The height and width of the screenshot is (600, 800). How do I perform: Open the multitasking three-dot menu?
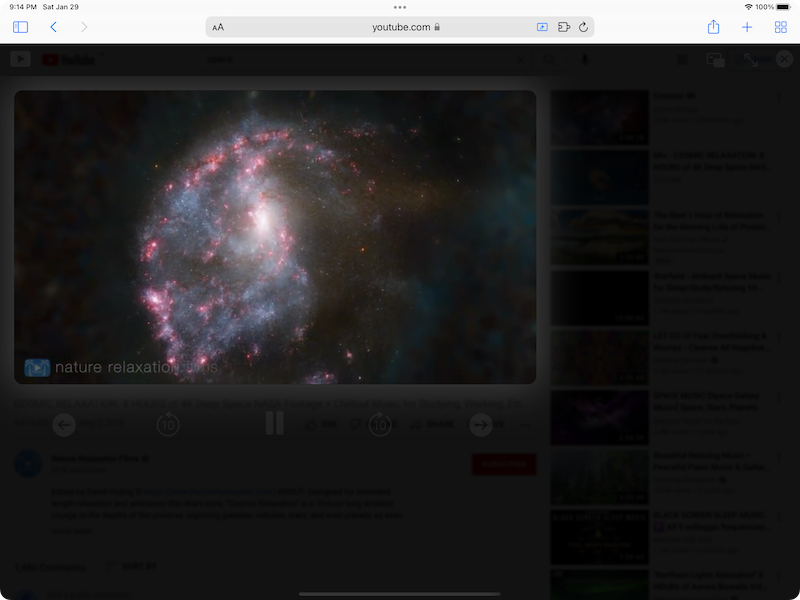pos(400,7)
